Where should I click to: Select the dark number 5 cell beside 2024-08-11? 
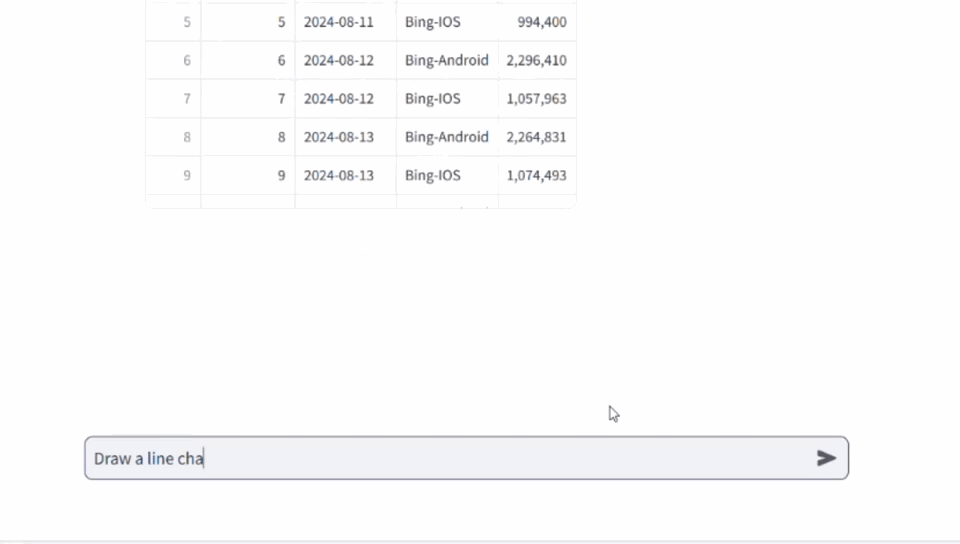[x=248, y=22]
